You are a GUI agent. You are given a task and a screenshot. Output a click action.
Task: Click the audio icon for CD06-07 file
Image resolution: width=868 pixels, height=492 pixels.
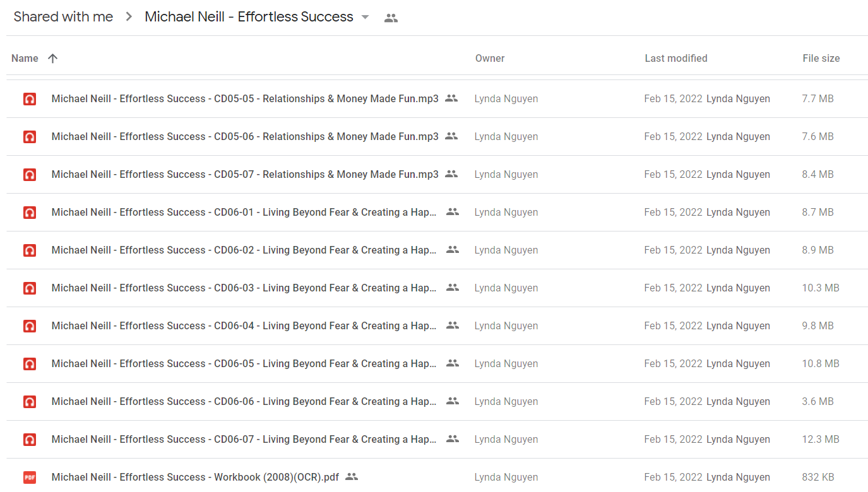(30, 440)
